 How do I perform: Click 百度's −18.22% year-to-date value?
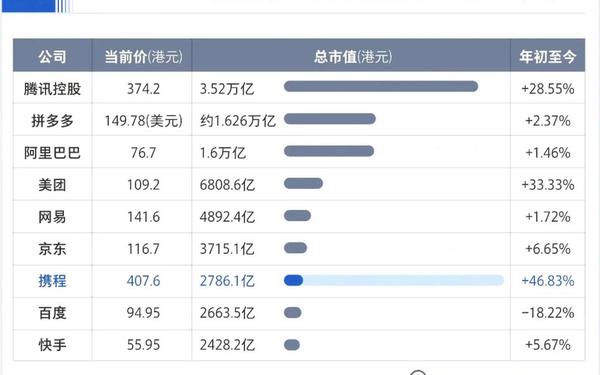(547, 313)
